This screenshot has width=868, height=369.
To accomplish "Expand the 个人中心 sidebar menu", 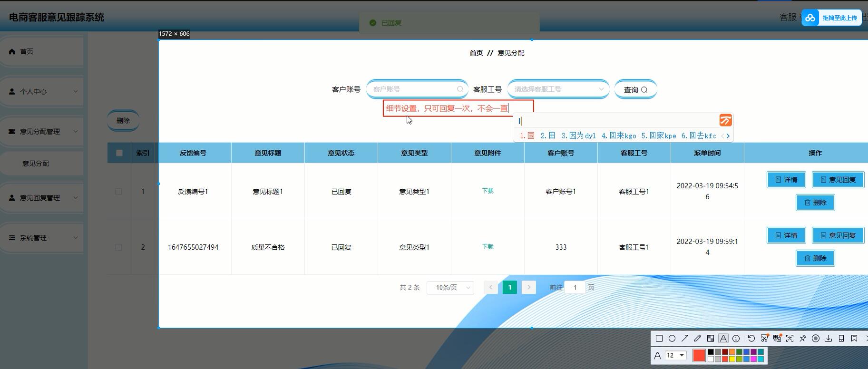I will (x=42, y=91).
